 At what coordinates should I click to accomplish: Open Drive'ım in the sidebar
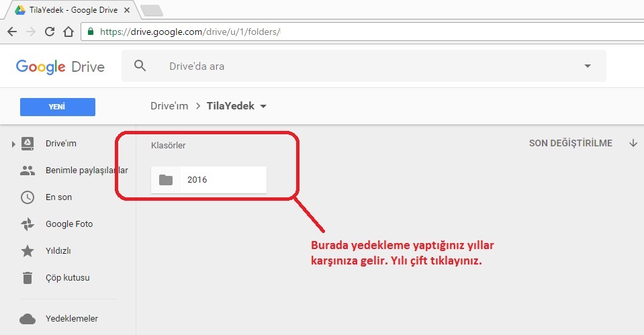pos(61,143)
